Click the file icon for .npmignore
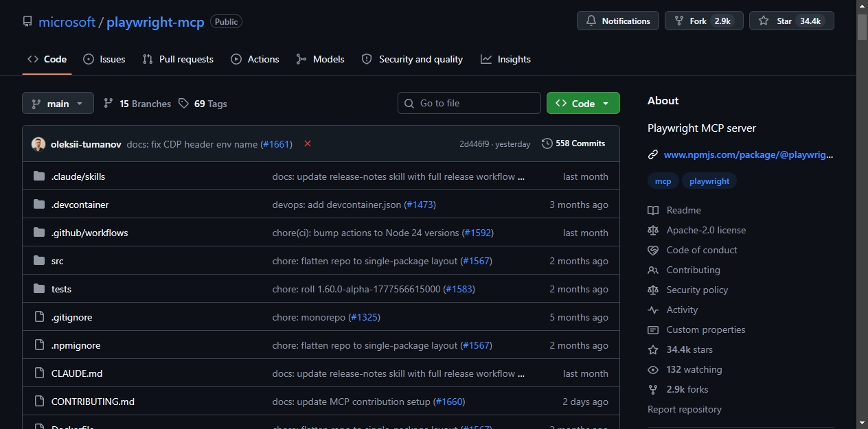This screenshot has width=868, height=429. pyautogui.click(x=39, y=345)
